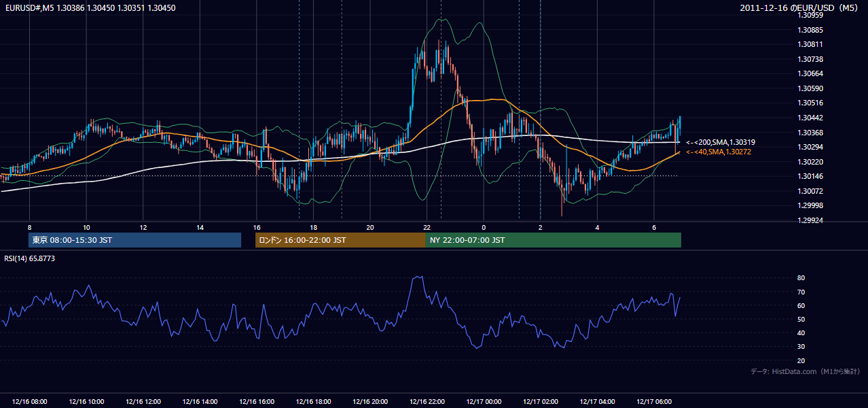Viewport: 868px width, 408px height.
Task: Click hour tick 8 under the price chart
Action: pos(29,227)
